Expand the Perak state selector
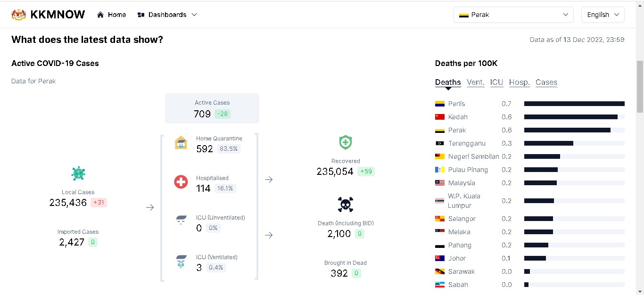 tap(513, 15)
